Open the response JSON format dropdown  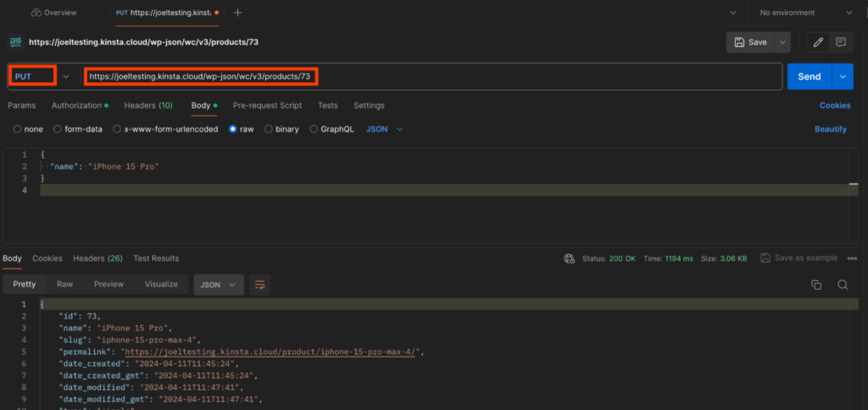click(x=219, y=285)
